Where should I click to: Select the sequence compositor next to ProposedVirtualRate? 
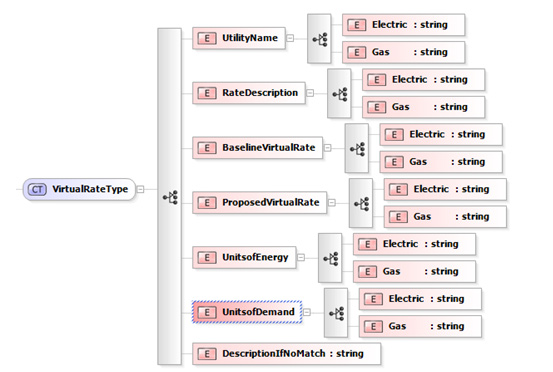click(x=361, y=203)
